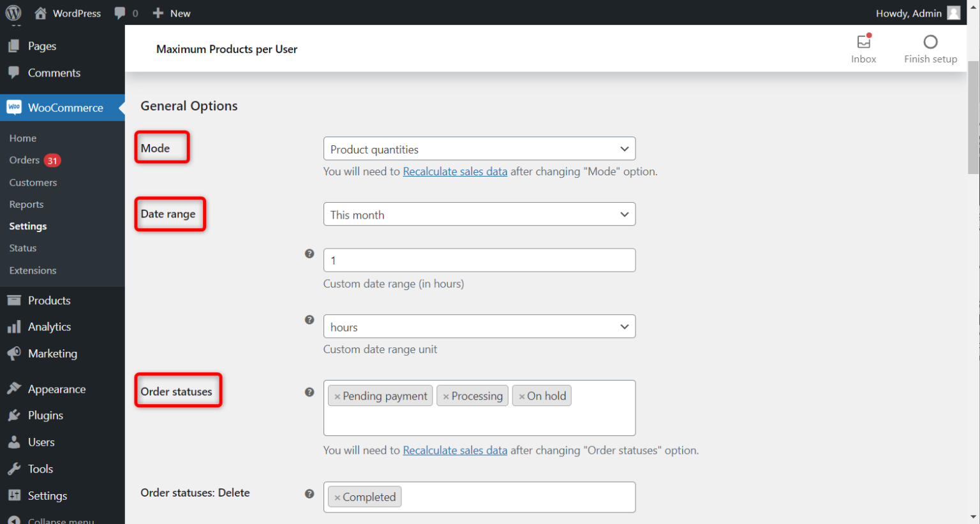The height and width of the screenshot is (524, 980).
Task: Open the WooCommerce Inbox icon
Action: (x=863, y=40)
